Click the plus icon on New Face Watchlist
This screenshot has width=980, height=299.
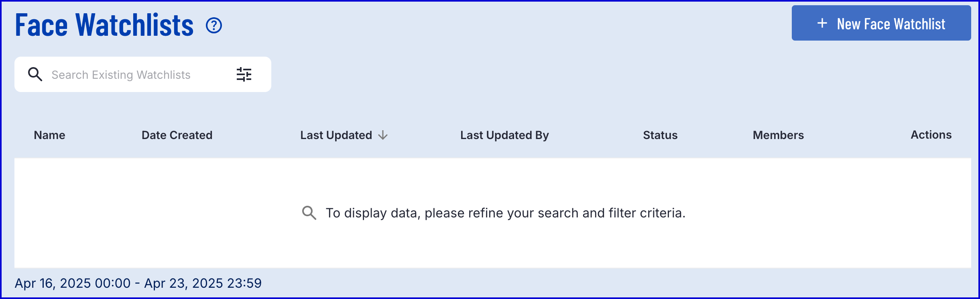(822, 23)
